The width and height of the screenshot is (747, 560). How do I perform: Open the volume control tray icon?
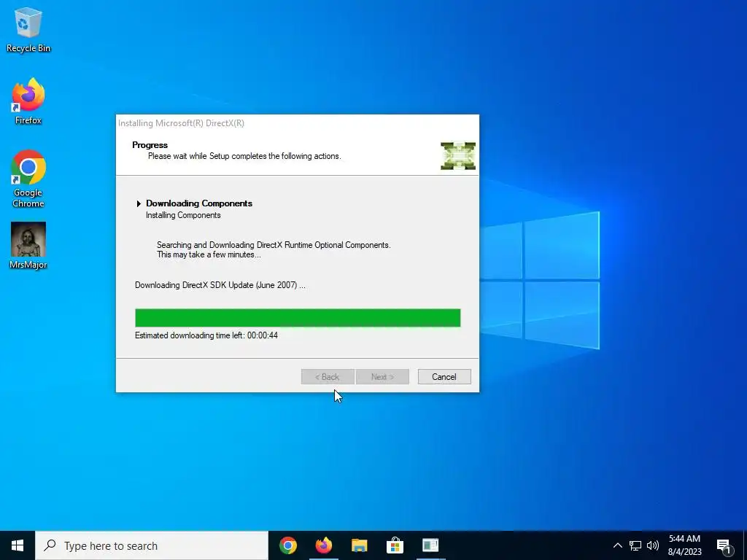point(653,545)
